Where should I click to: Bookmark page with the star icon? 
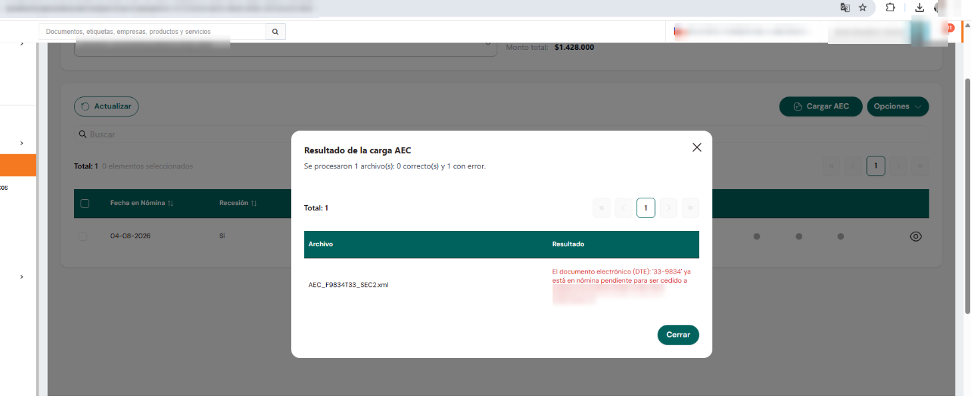tap(863, 7)
